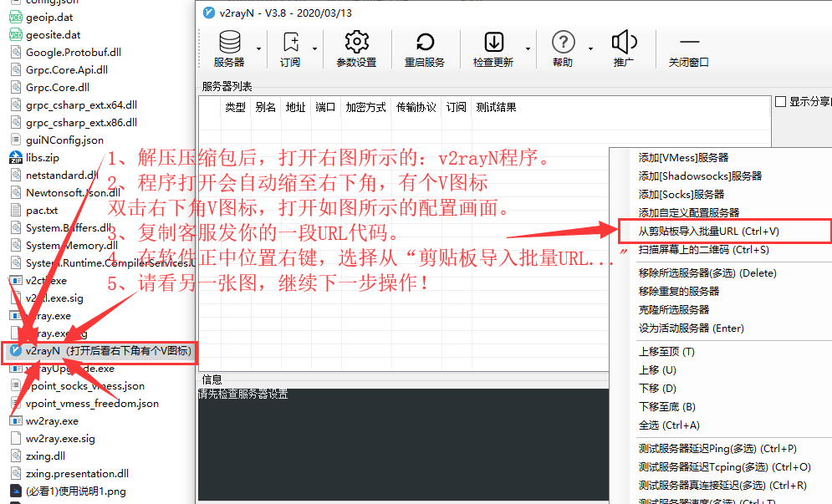Toggle the 显示分享 checkbox

pos(780,101)
